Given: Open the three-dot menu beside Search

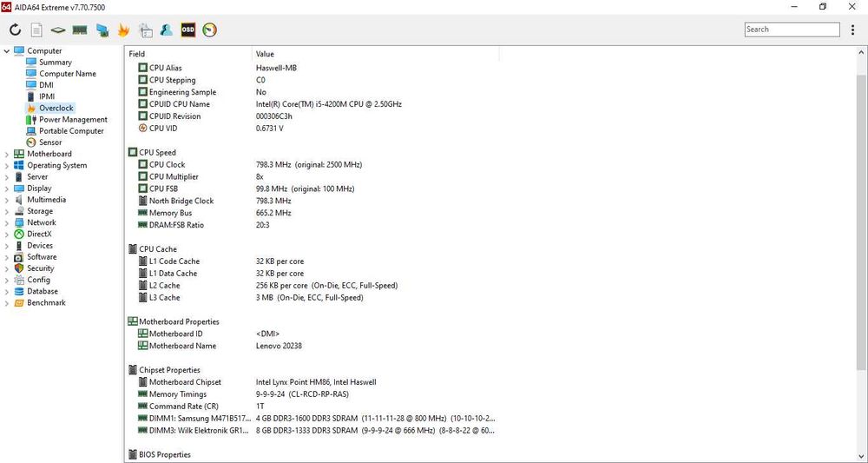Looking at the screenshot, I should pos(852,30).
